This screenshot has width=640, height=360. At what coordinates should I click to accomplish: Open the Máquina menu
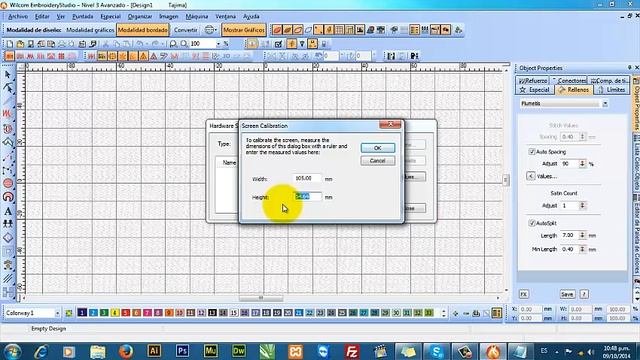pos(197,17)
